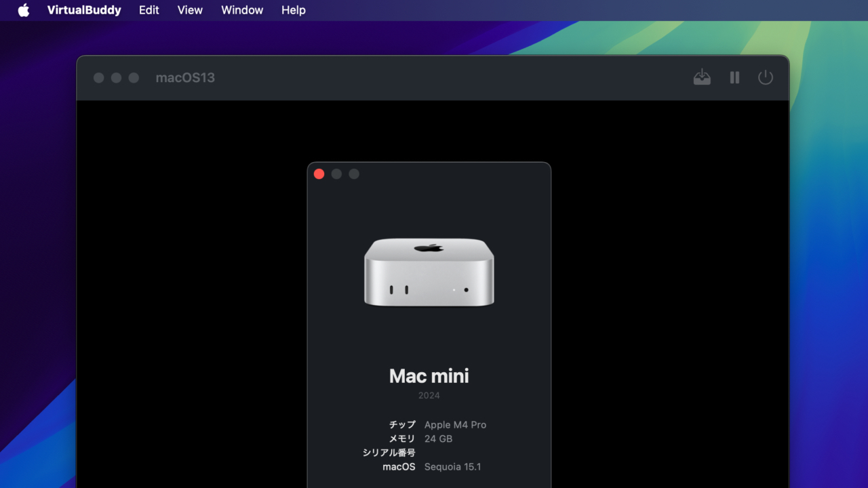
Task: Click the 2024 model year text
Action: click(x=429, y=395)
